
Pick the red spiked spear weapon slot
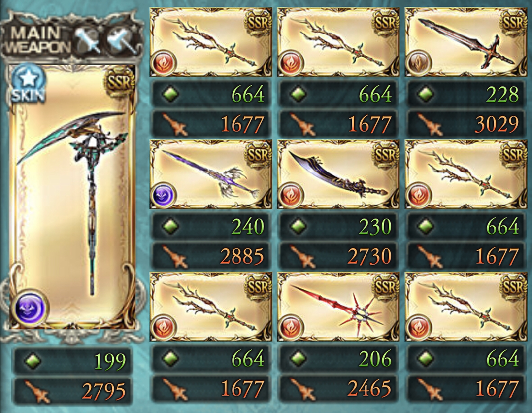pos(338,307)
